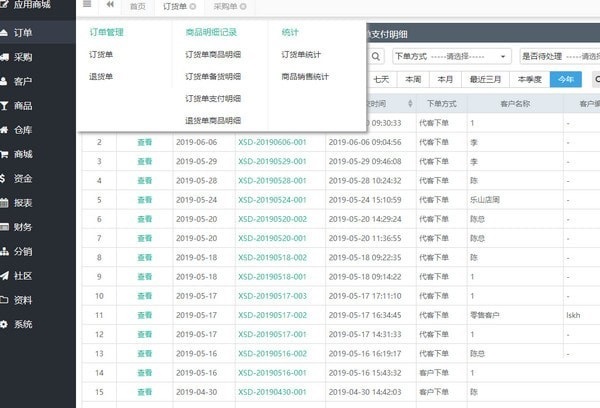Open the 订单 sidebar section
Viewport: 600px width, 408px height.
click(x=23, y=33)
